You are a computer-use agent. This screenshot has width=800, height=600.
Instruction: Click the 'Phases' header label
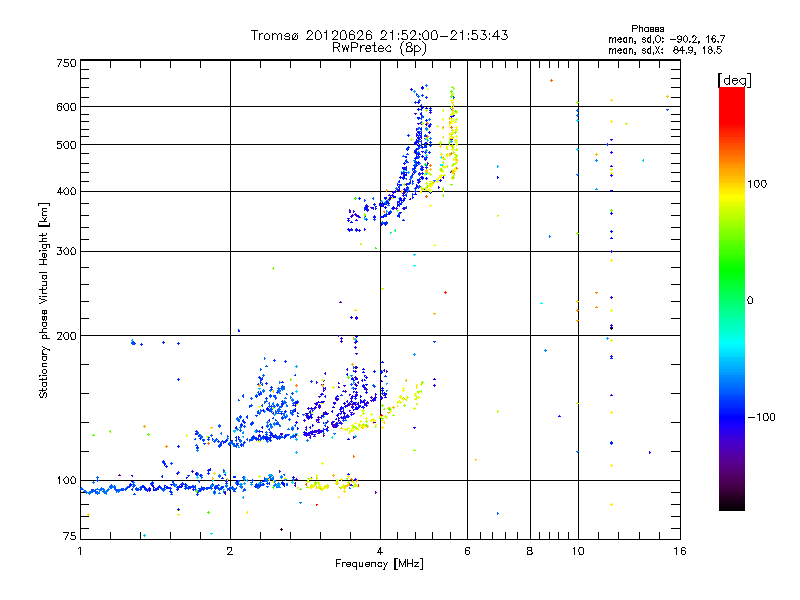point(647,29)
